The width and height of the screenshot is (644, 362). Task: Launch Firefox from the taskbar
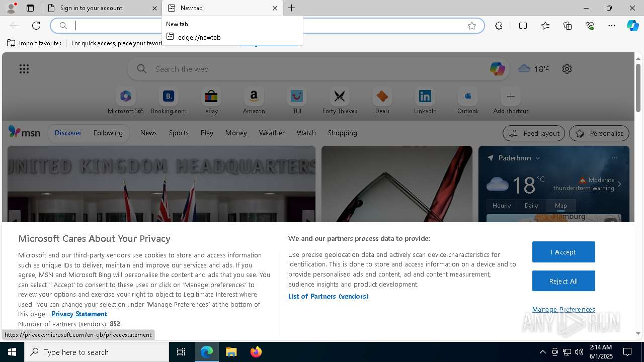[x=256, y=352]
